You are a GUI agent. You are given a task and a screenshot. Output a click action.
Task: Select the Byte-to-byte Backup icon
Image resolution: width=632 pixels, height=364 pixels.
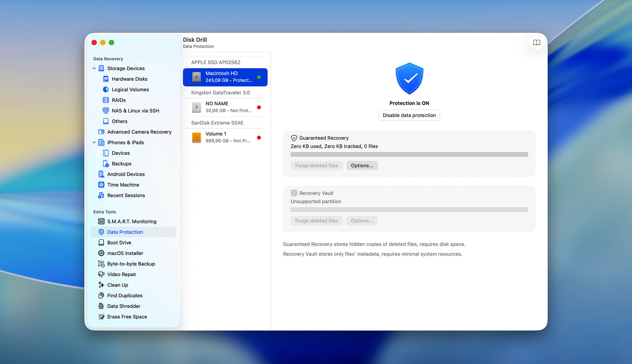click(101, 264)
